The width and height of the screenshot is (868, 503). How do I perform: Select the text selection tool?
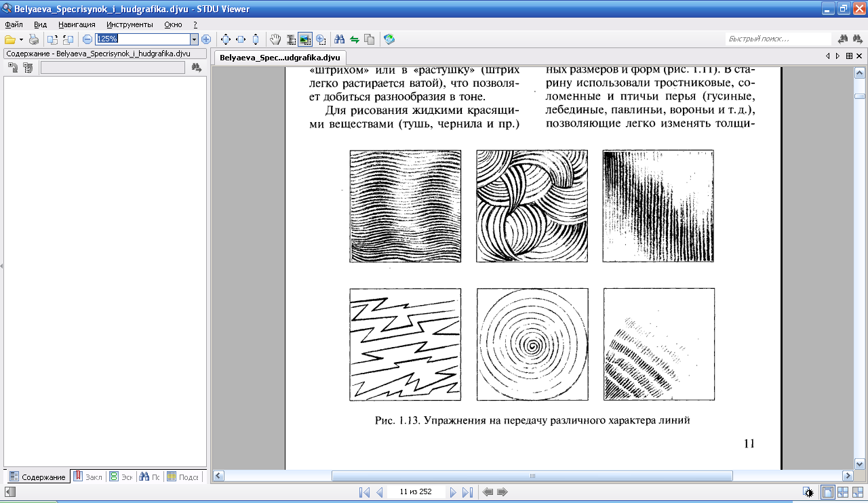290,39
